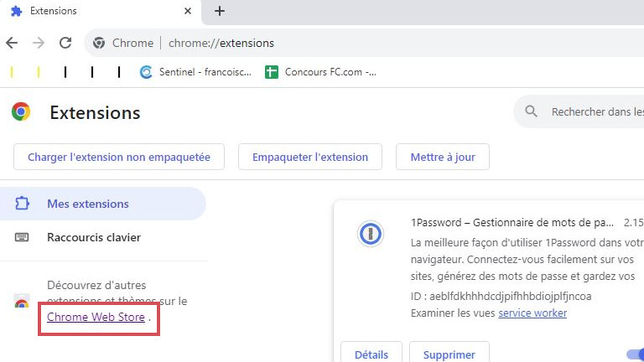
Task: Toggle the 1Password extension off
Action: pos(635,354)
